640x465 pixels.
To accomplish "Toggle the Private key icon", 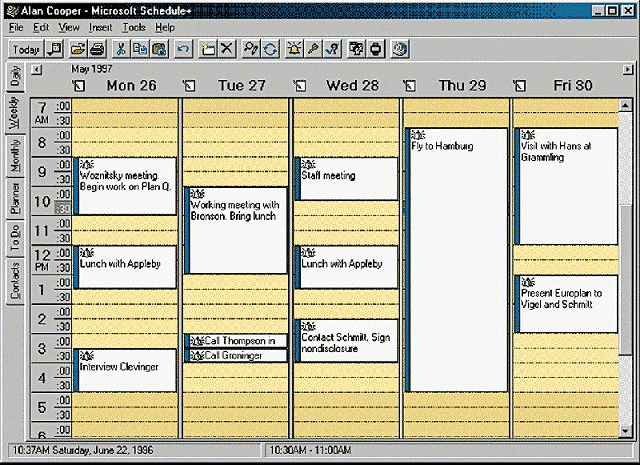I will (314, 48).
